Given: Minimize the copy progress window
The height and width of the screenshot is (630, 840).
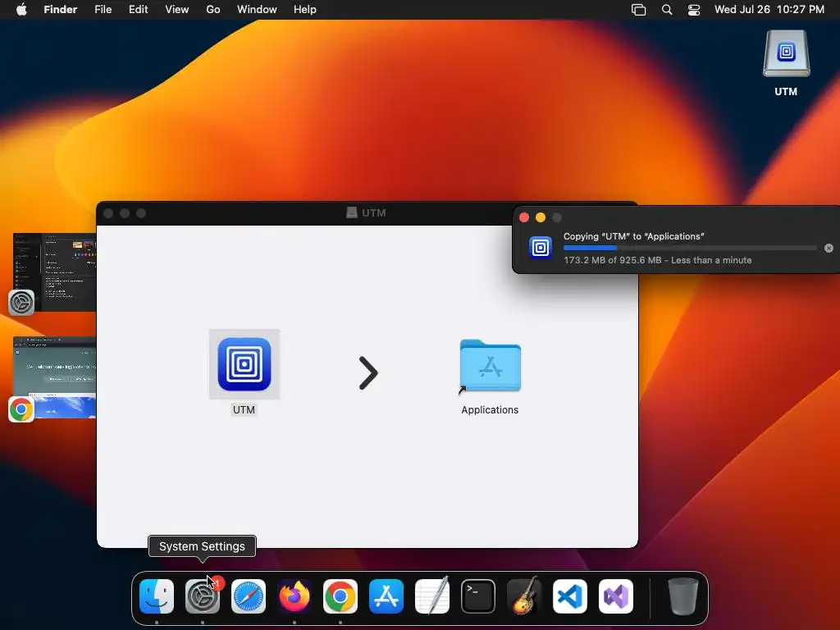Looking at the screenshot, I should 541,217.
